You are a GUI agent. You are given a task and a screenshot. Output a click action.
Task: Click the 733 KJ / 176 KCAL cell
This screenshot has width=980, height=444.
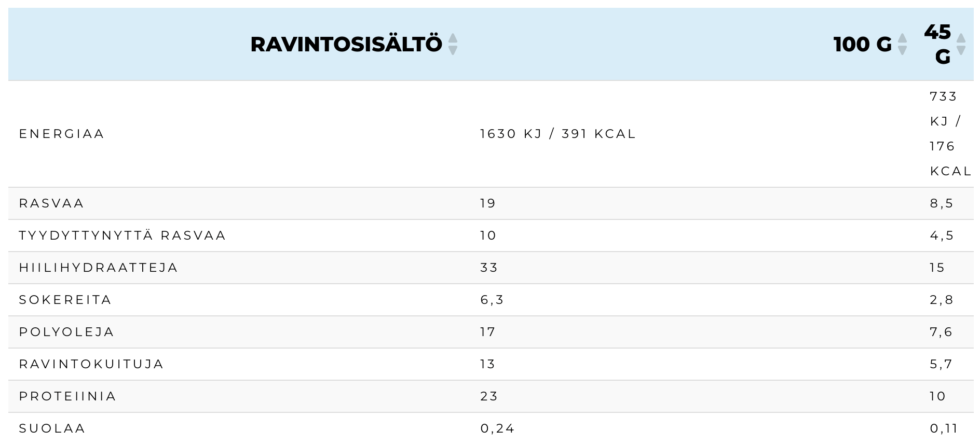pos(949,134)
